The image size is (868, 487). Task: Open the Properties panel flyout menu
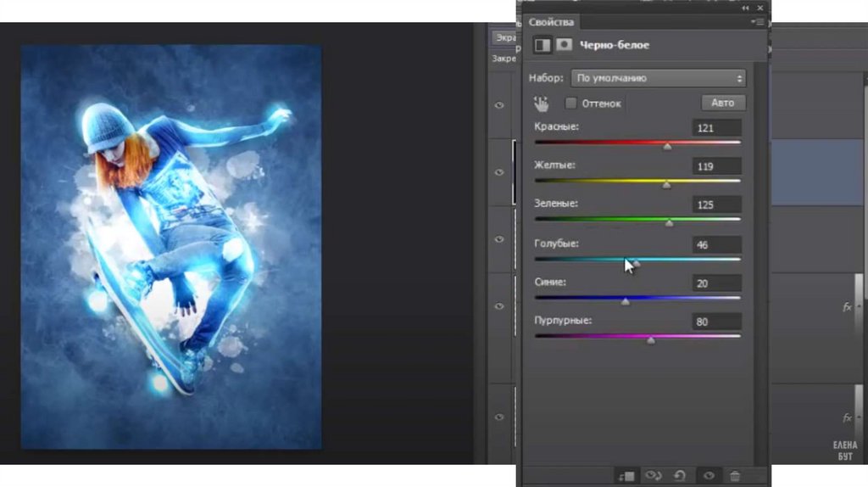(x=758, y=22)
